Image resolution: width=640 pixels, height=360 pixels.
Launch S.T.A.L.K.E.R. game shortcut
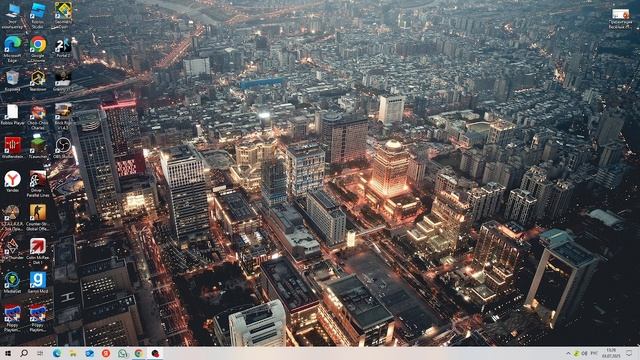click(12, 218)
